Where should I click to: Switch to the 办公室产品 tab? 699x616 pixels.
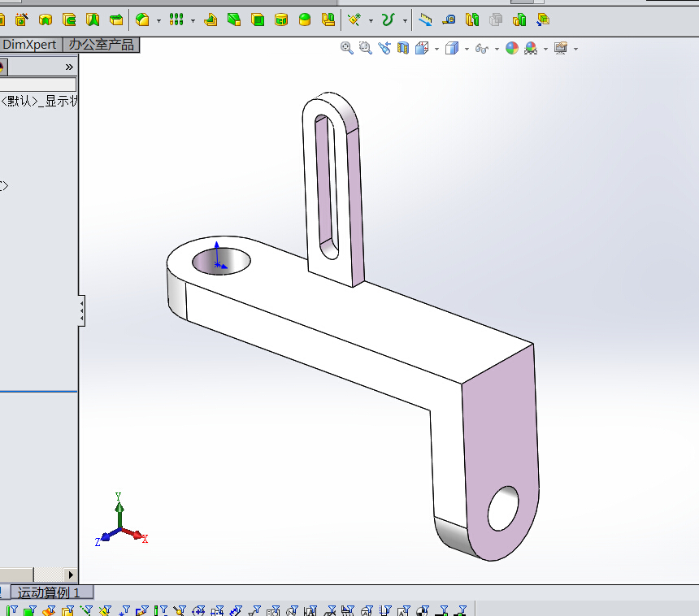tap(102, 45)
